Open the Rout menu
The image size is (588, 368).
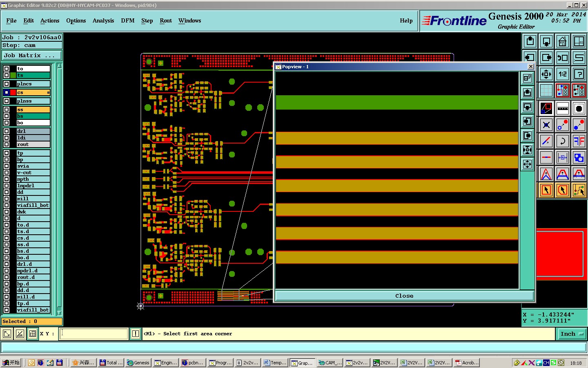coord(166,20)
